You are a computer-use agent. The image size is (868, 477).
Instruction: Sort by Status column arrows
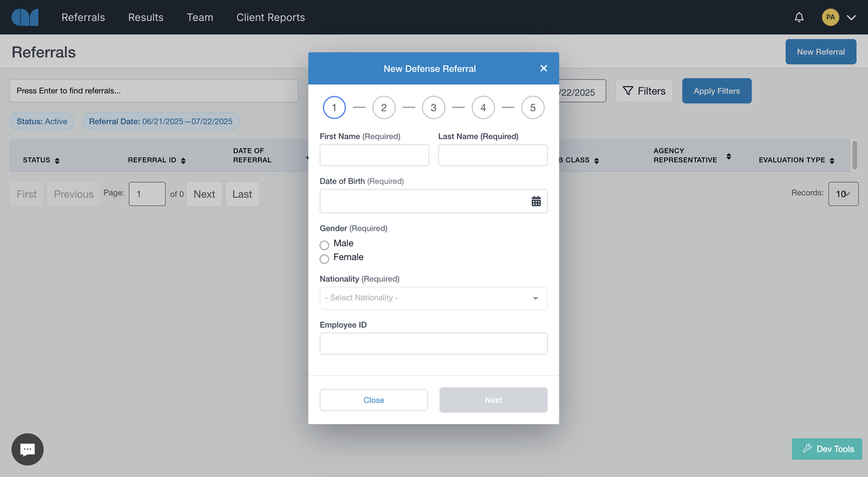tap(57, 161)
